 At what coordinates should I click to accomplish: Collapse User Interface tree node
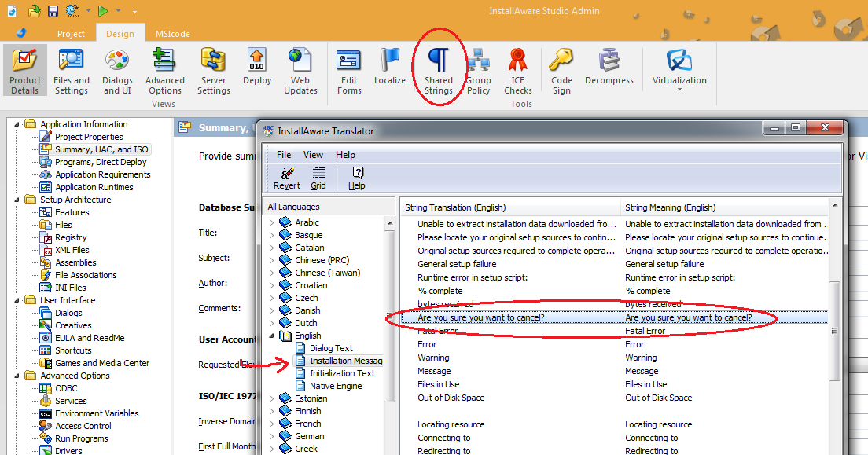[x=17, y=300]
